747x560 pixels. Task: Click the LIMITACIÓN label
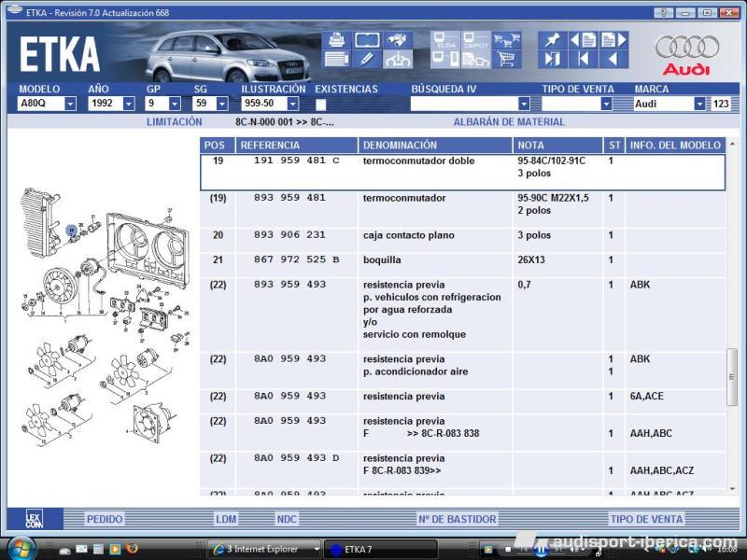click(x=174, y=122)
